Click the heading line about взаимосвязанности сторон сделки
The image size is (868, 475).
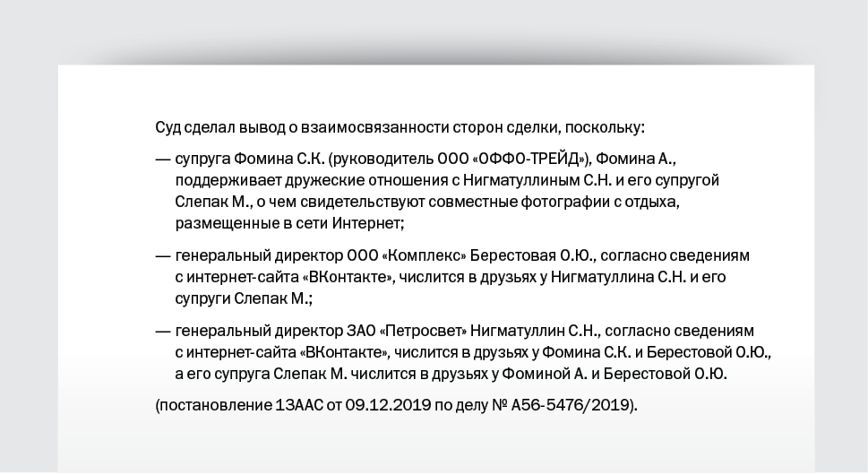[400, 128]
